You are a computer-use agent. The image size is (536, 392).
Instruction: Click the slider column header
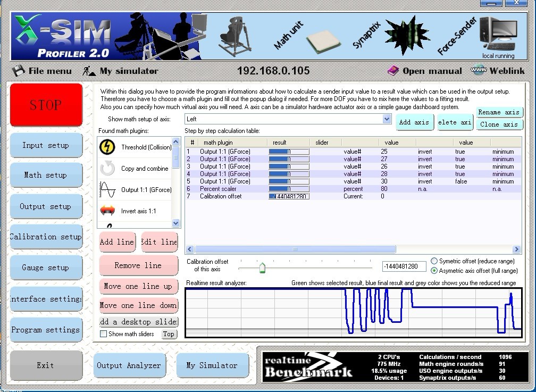[x=326, y=143]
